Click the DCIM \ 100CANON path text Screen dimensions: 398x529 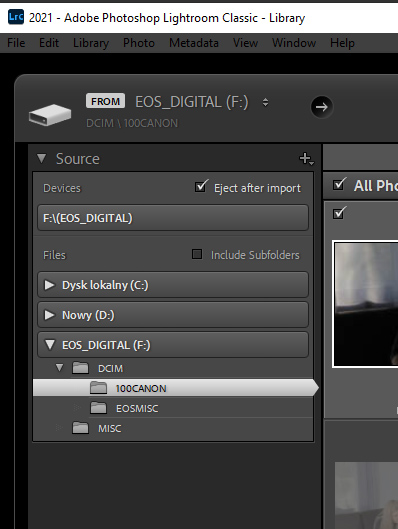tap(132, 123)
